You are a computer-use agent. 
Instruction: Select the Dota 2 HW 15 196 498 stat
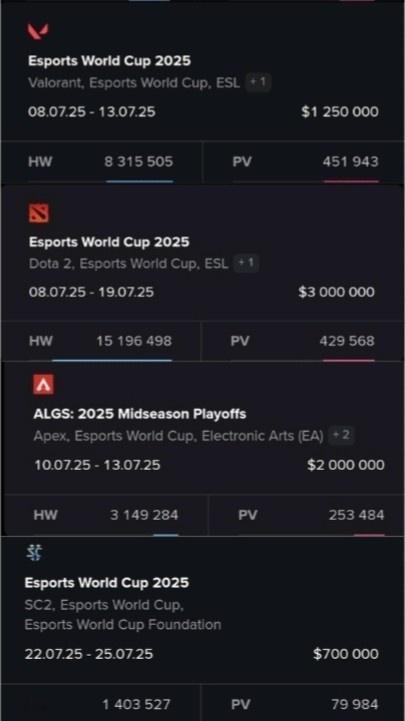coord(101,341)
